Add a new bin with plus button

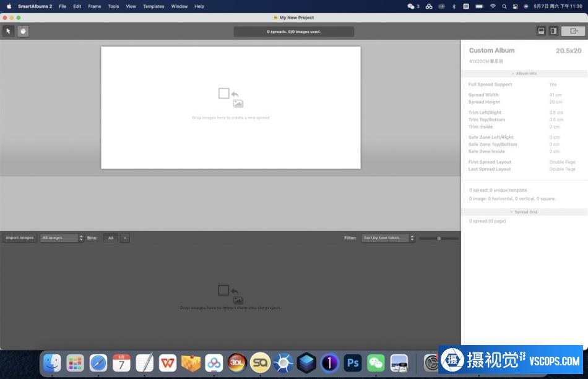coord(125,238)
